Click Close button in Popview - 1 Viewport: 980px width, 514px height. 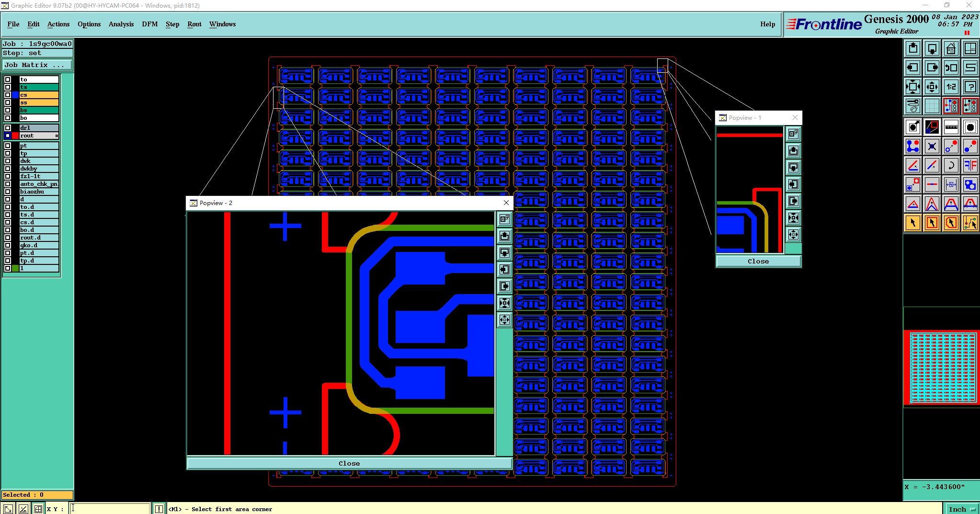point(758,261)
